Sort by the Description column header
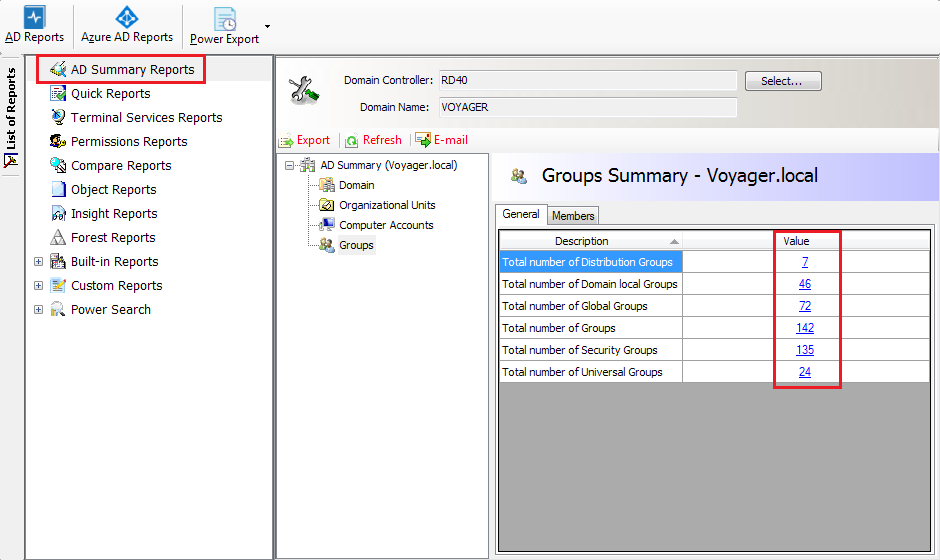Image resolution: width=940 pixels, height=560 pixels. click(590, 241)
